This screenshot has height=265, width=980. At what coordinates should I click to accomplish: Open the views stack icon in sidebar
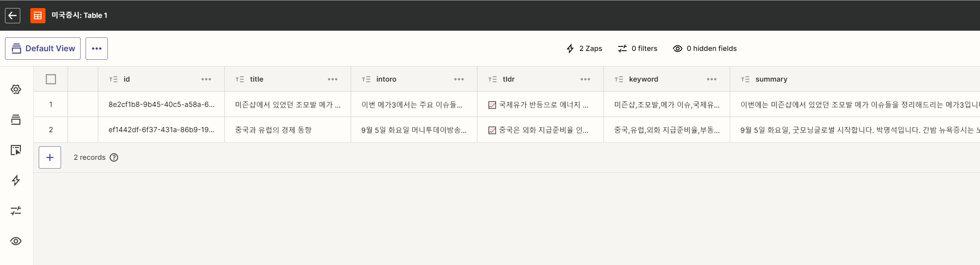pos(16,120)
